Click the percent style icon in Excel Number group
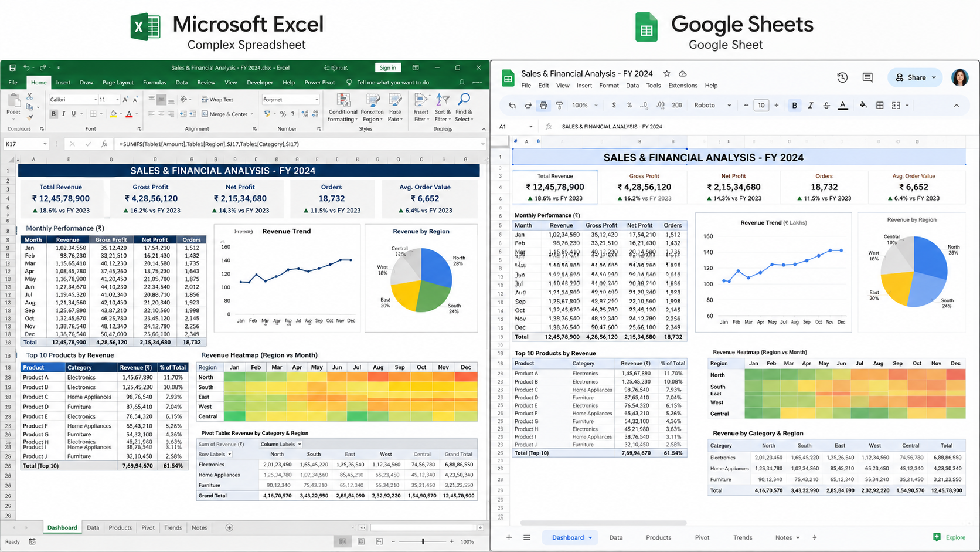This screenshot has width=980, height=552. (283, 114)
